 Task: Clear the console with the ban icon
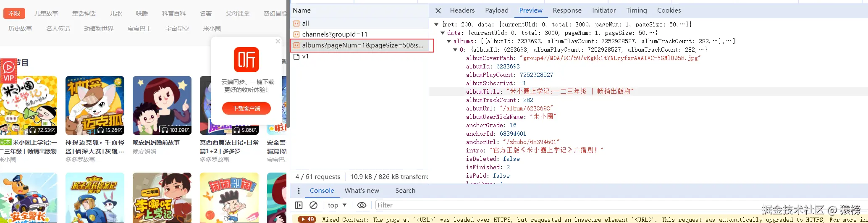click(313, 205)
